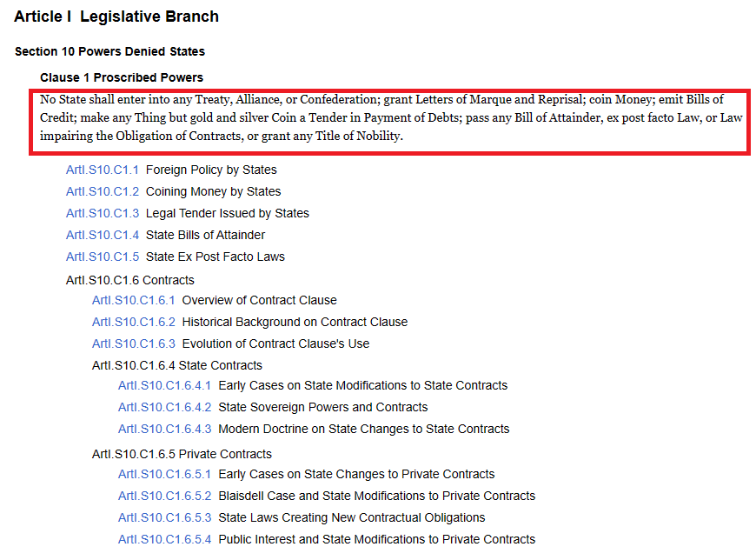Open Early Cases on State Changes to Private Contracts
Screen dimensions: 756x560
(x=356, y=474)
